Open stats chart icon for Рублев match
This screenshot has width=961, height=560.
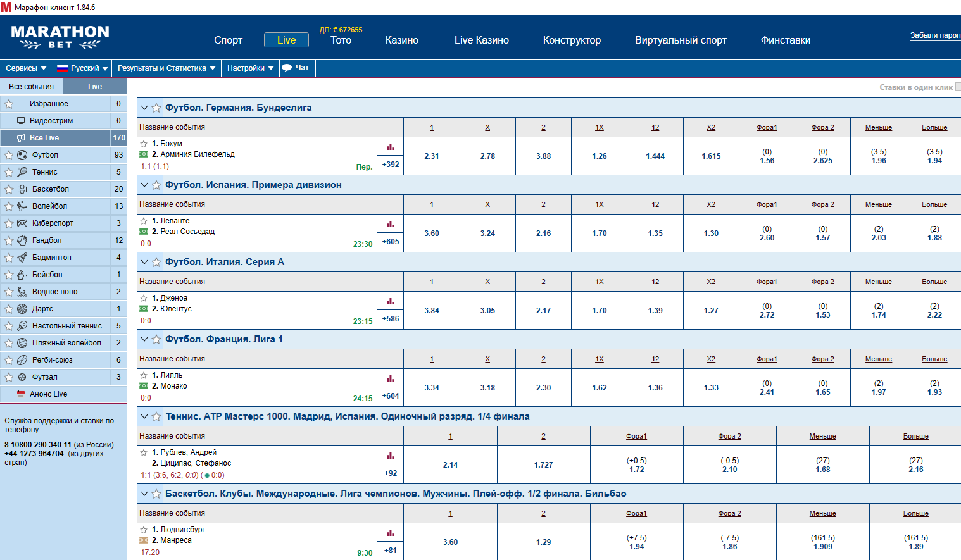point(390,456)
